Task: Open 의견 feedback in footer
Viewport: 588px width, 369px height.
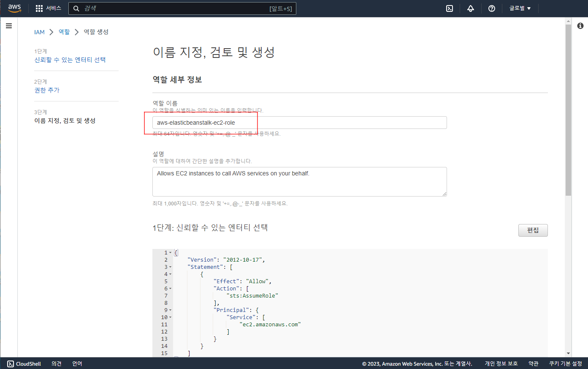Action: (57, 364)
